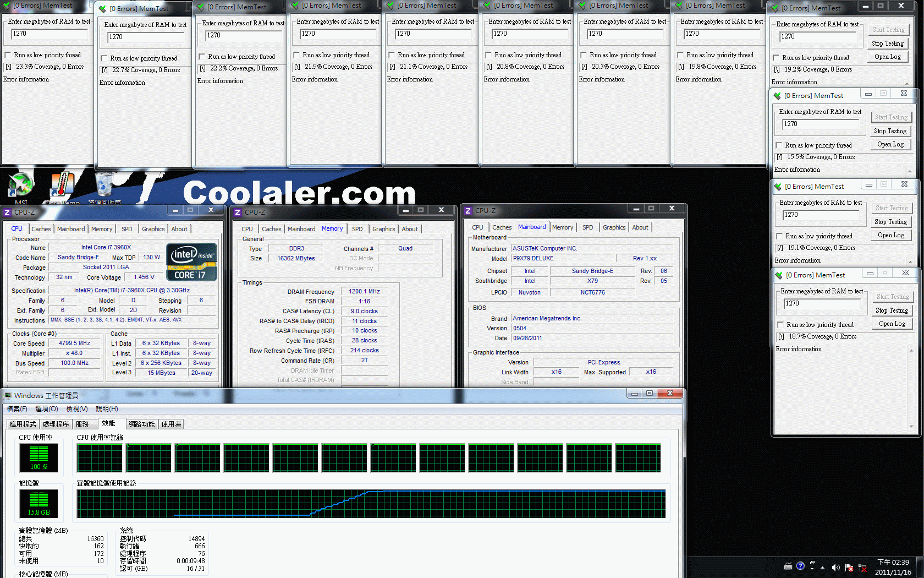
Task: Toggle low priority thread in 22.2% MemTest
Action: click(x=202, y=57)
